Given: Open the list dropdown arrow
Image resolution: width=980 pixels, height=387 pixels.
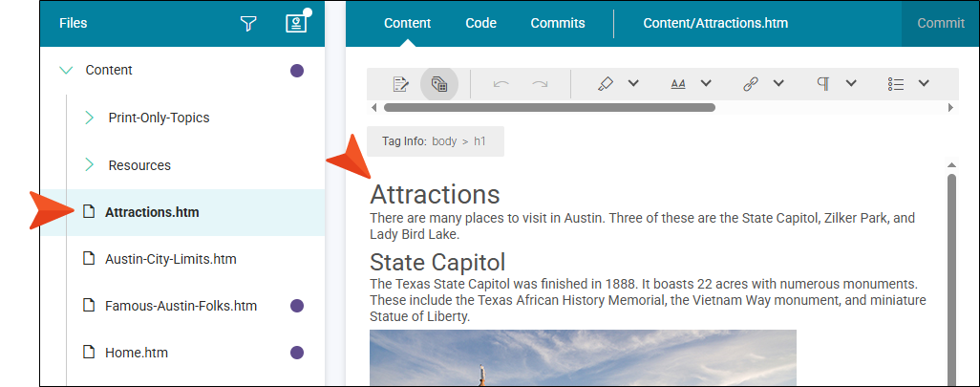Looking at the screenshot, I should 924,83.
